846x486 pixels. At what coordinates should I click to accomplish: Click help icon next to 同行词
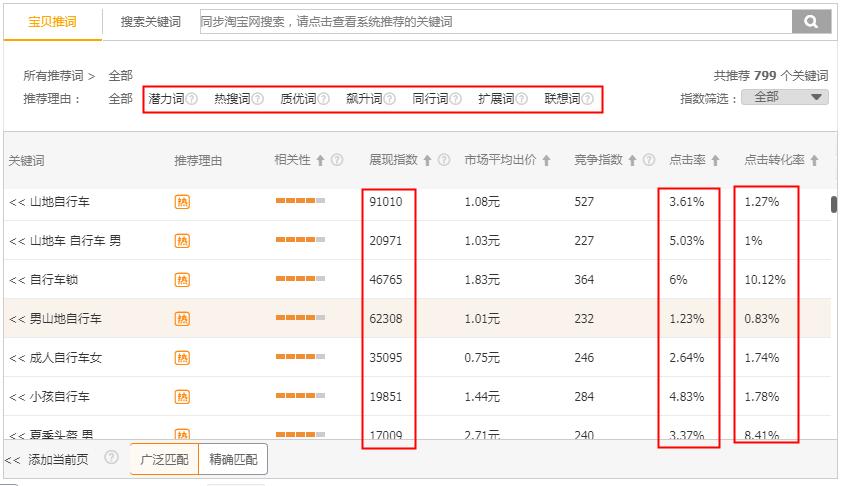pyautogui.click(x=456, y=99)
